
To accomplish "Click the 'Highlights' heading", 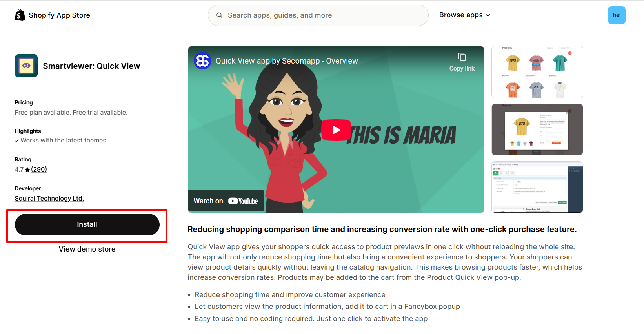I will coord(28,131).
